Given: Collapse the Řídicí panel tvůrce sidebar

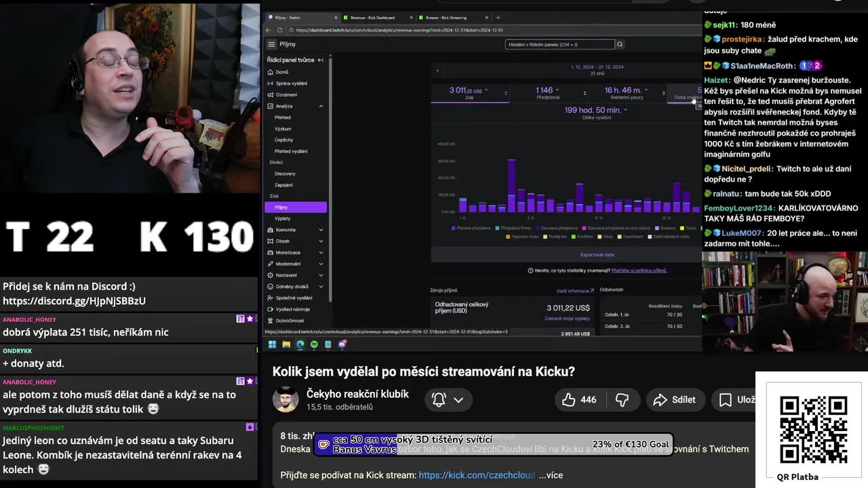Looking at the screenshot, I should tap(321, 60).
